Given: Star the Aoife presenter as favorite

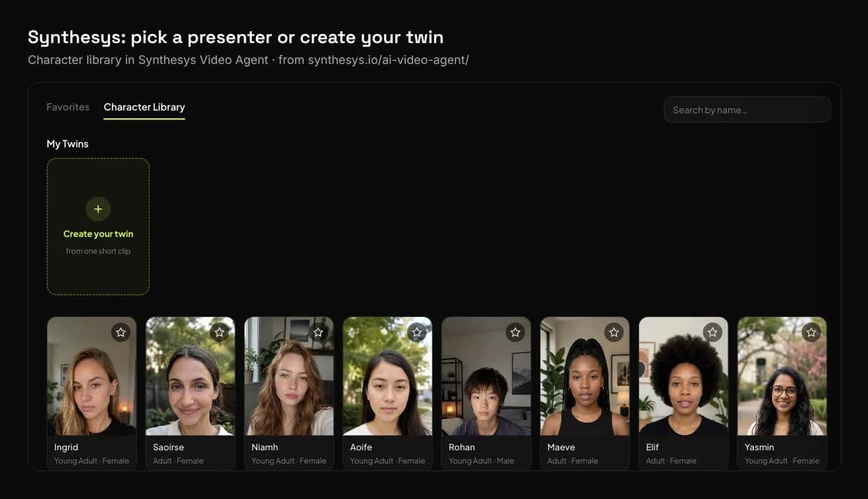Looking at the screenshot, I should [417, 332].
